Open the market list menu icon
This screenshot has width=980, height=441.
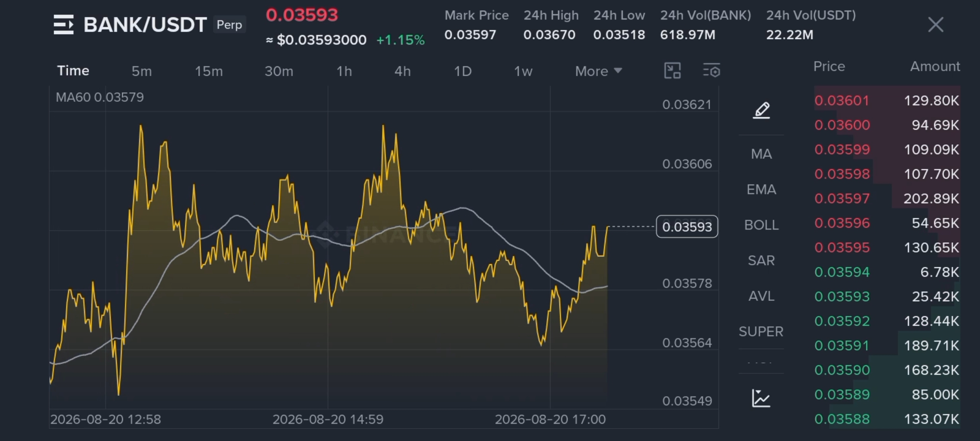pyautogui.click(x=64, y=24)
